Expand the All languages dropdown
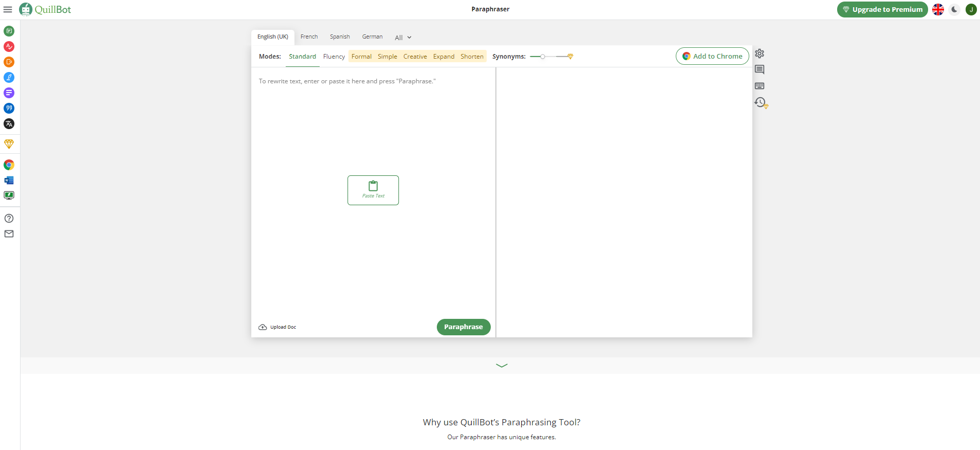 [403, 38]
